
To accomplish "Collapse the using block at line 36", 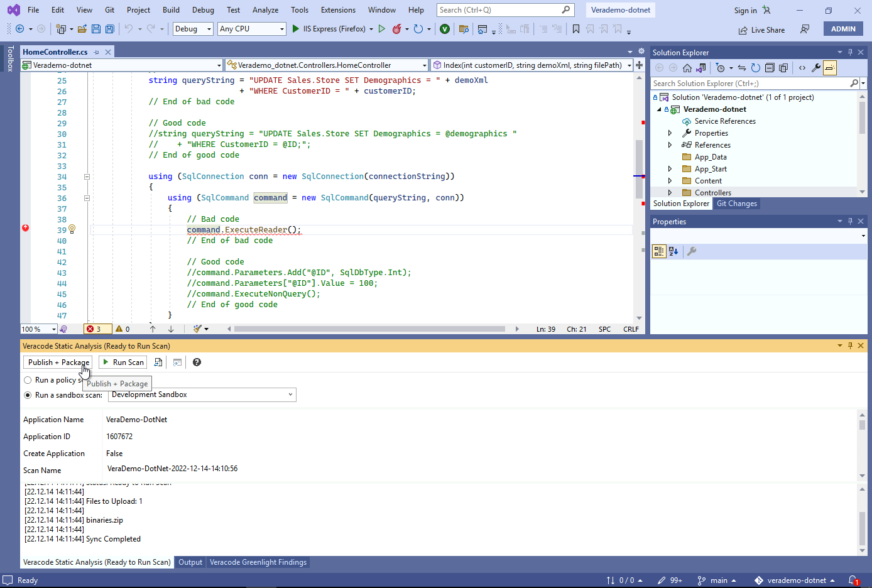I will (87, 198).
